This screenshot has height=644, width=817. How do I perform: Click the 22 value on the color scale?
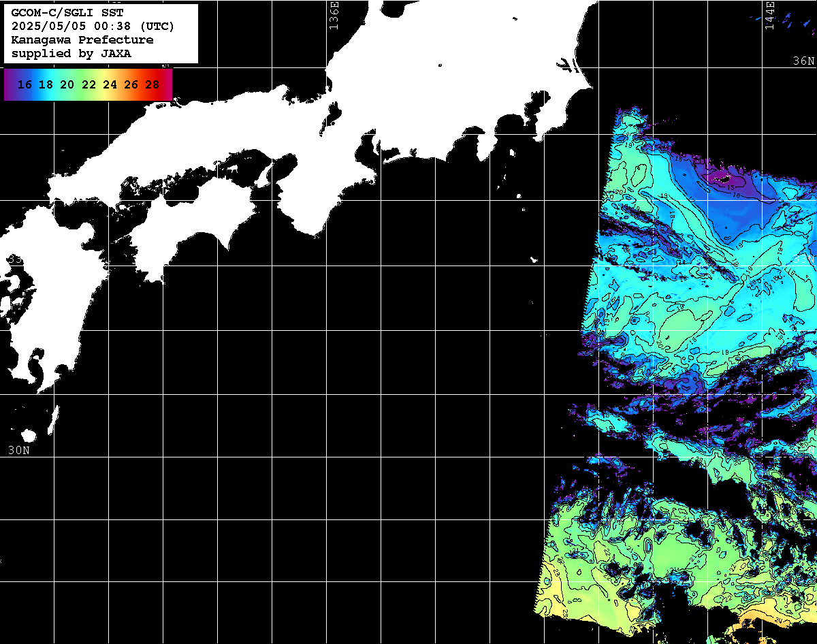tap(89, 85)
